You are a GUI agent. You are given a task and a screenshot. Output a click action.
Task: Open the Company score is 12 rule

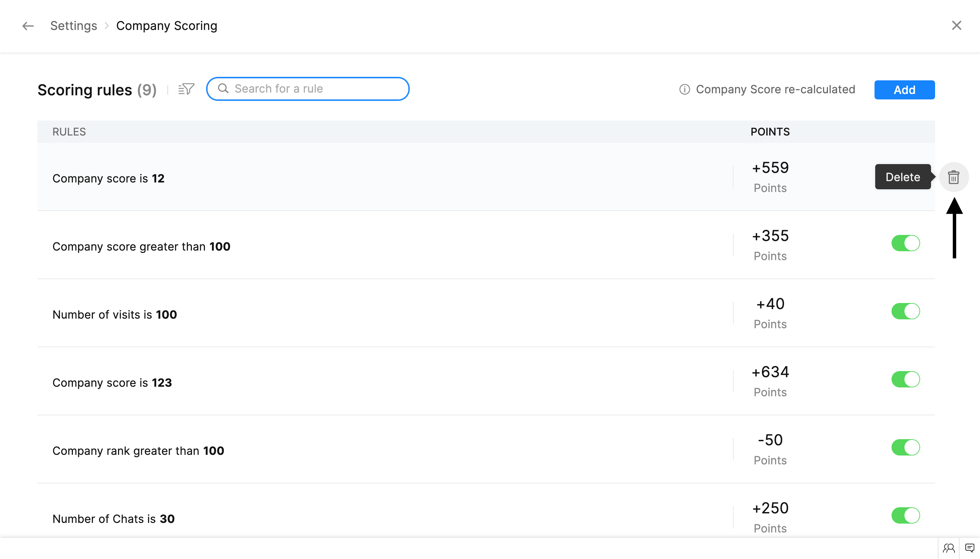[109, 178]
